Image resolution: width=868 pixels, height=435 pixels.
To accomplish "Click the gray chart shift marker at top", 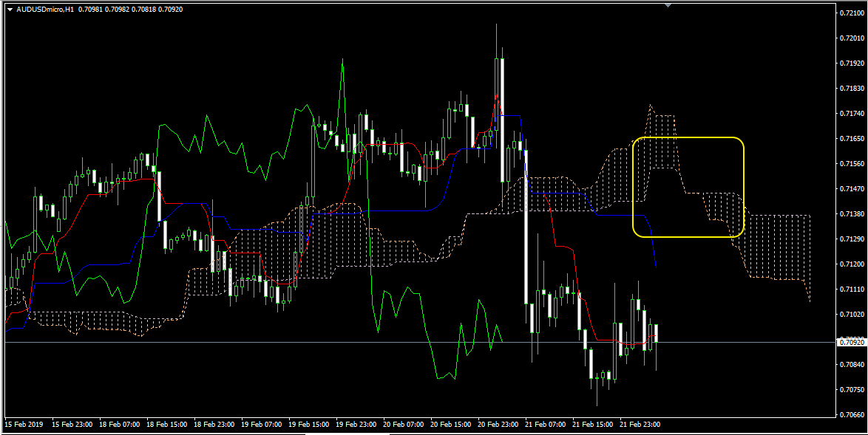I will (x=668, y=5).
